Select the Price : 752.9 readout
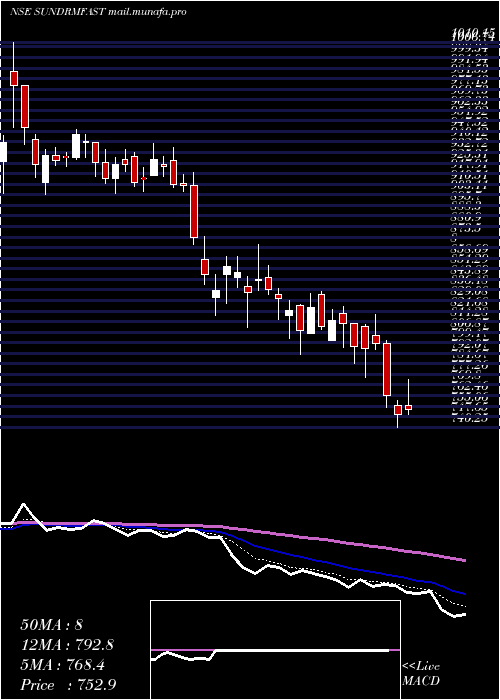The width and height of the screenshot is (500, 700). [68, 685]
